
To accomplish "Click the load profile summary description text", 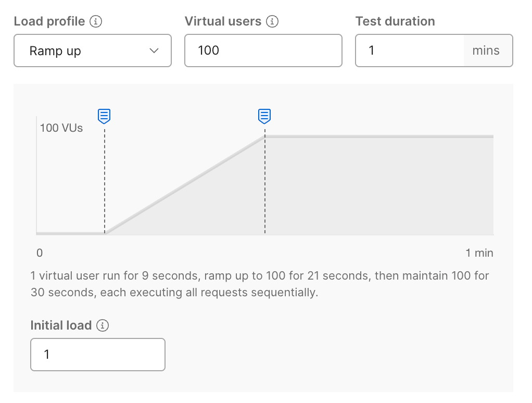I will tap(260, 284).
